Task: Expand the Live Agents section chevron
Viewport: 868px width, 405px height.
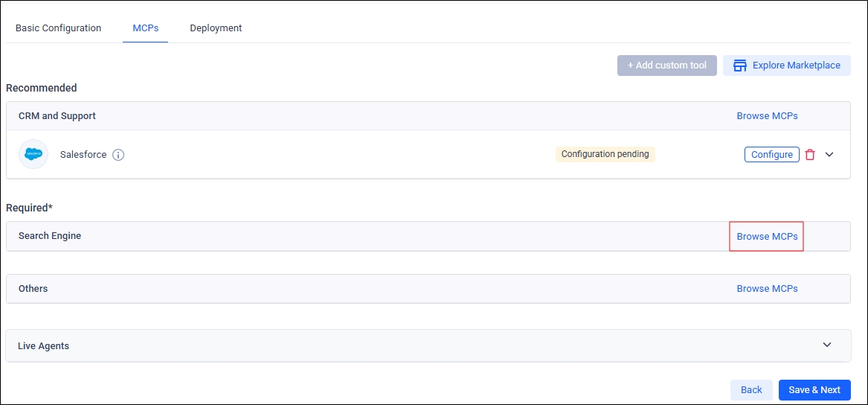Action: click(x=827, y=345)
